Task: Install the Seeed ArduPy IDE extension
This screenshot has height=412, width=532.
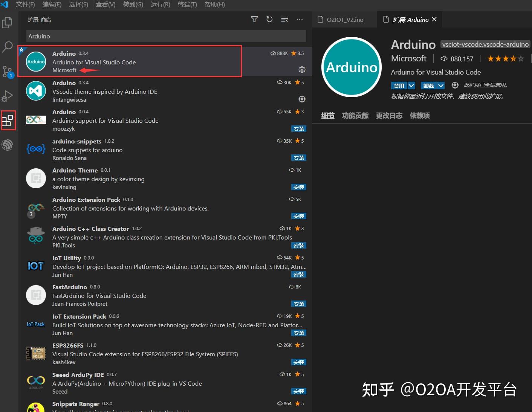Action: point(299,391)
